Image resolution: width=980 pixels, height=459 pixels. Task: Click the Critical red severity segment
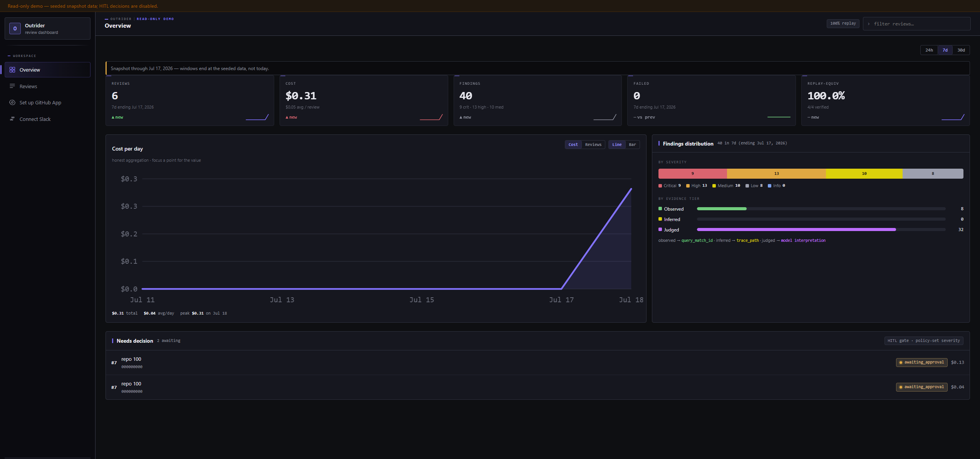(692, 174)
